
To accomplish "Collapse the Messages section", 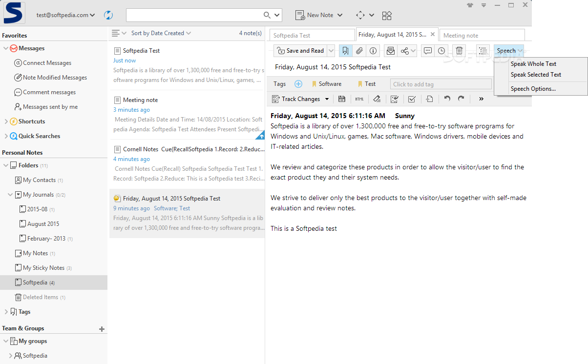I will (x=6, y=48).
